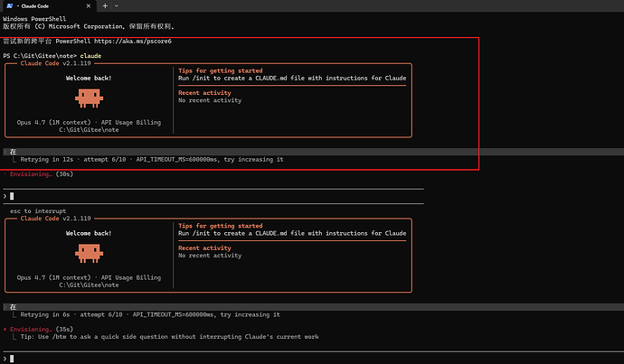Viewport: 624px width, 364px height.
Task: Click the PowerShell icon in the tab
Action: coord(10,6)
